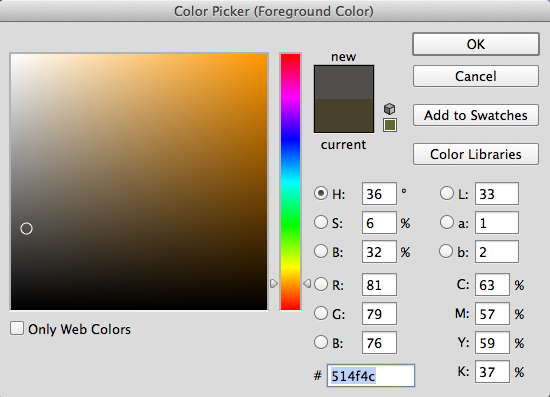
Task: Click Add to Swatches button
Action: 476,115
